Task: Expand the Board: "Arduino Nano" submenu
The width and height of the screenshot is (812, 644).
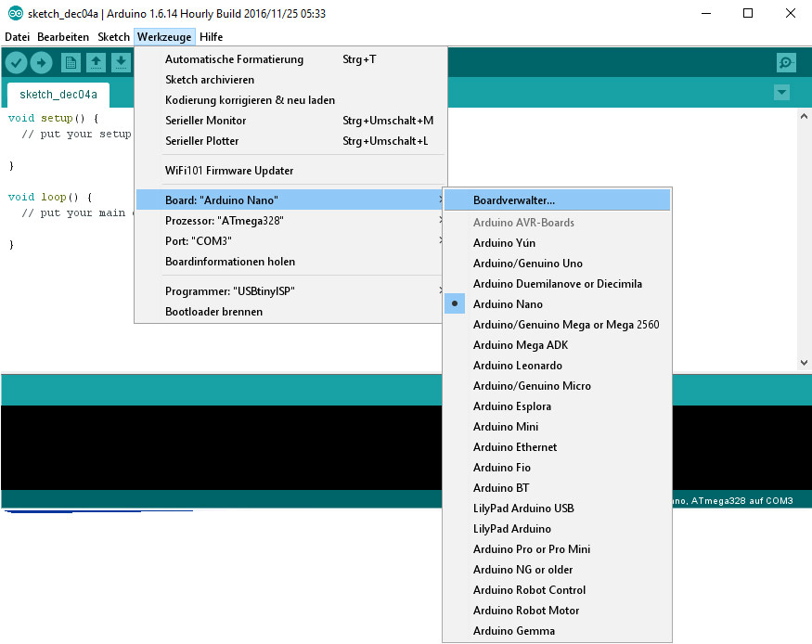Action: pyautogui.click(x=290, y=200)
